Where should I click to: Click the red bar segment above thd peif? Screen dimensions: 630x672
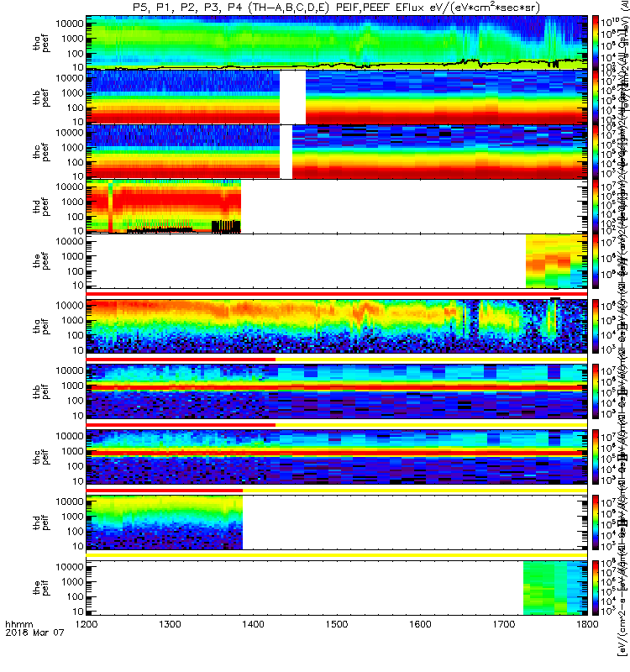[x=164, y=491]
